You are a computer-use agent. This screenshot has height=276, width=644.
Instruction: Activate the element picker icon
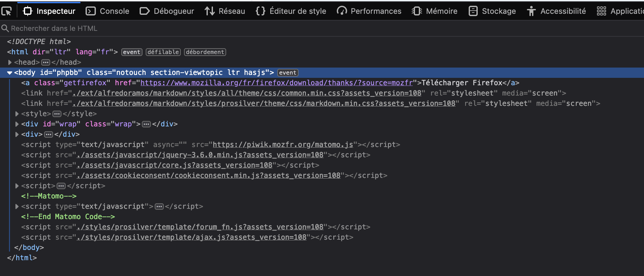click(x=6, y=11)
